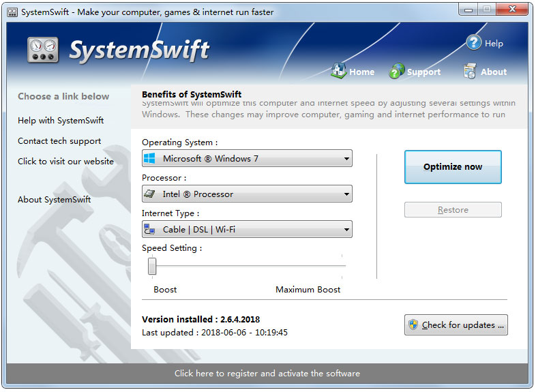The width and height of the screenshot is (536, 392).
Task: Open the Operating System dropdown
Action: (346, 159)
